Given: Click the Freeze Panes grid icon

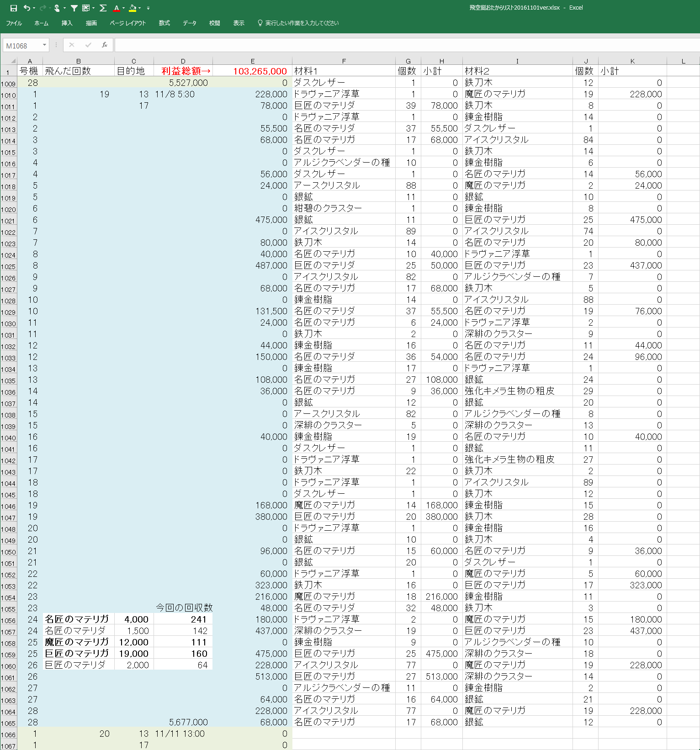Looking at the screenshot, I should click(86, 8).
